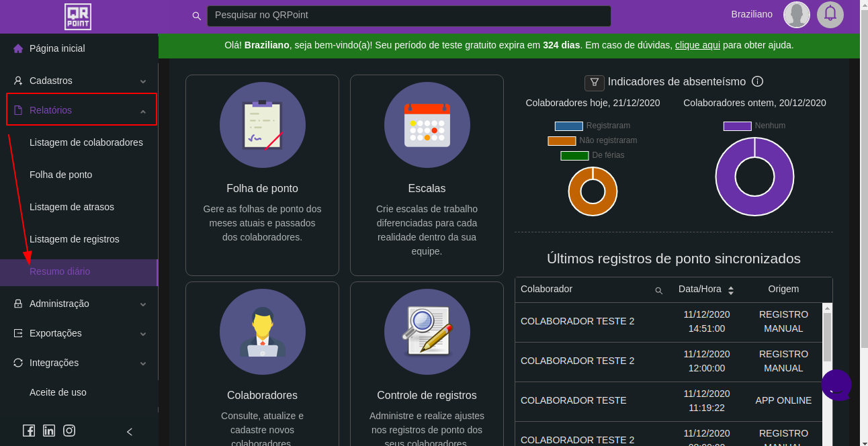Open the LinkedIn icon in sidebar
868x446 pixels.
[x=49, y=431]
